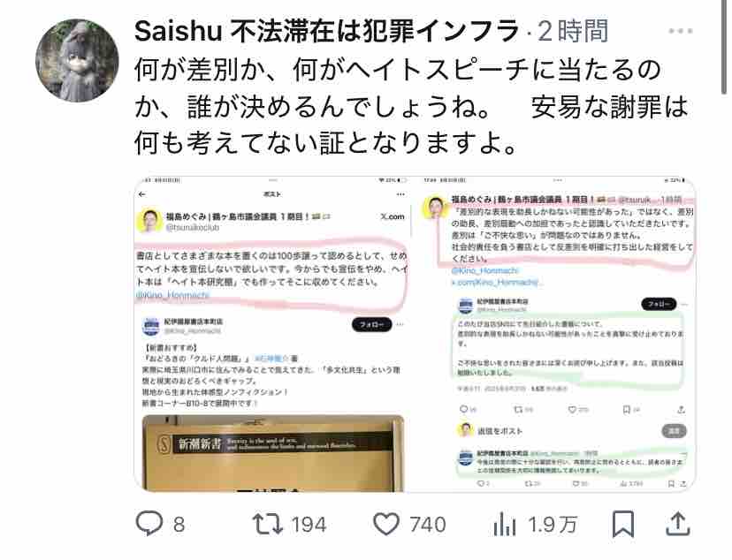Open the 2時間 timestamp link
The image size is (732, 560).
coord(573,31)
